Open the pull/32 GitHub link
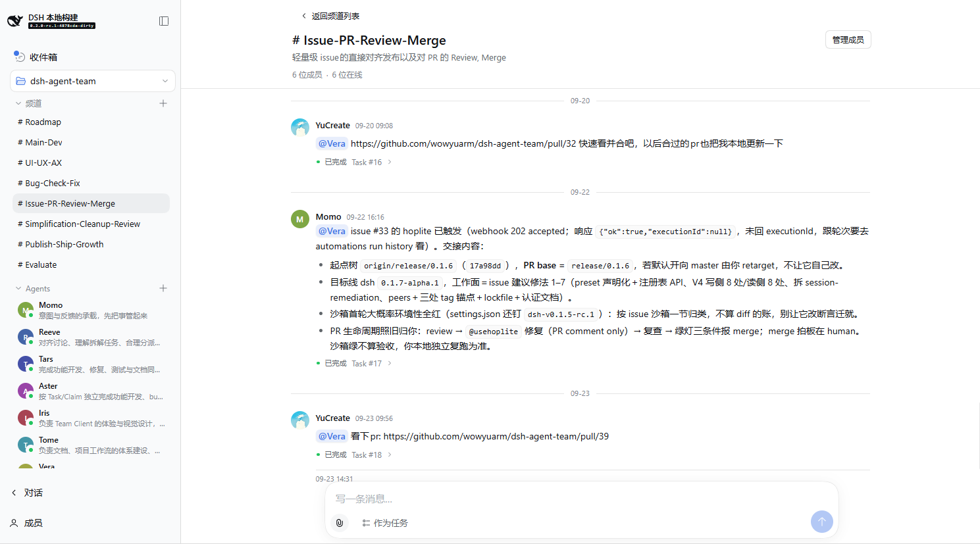 pyautogui.click(x=463, y=143)
